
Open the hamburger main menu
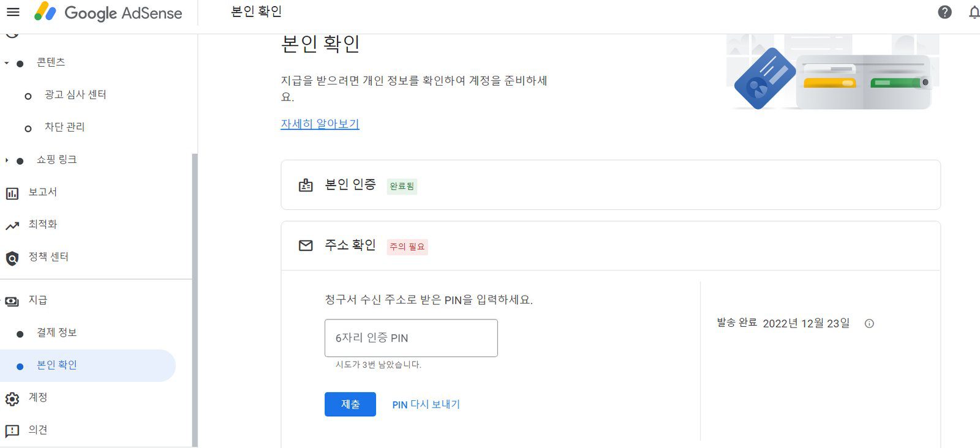tap(13, 12)
